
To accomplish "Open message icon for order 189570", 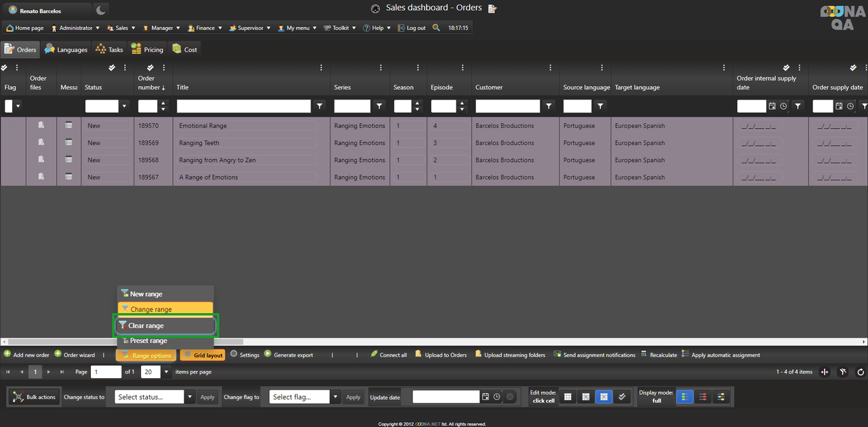I will pos(68,125).
